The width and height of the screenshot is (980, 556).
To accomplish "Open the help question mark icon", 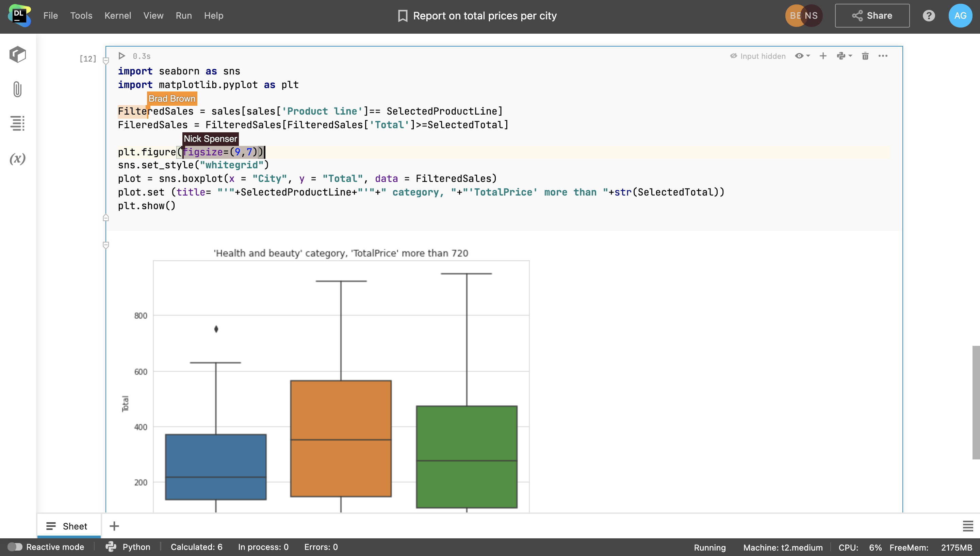I will point(928,16).
